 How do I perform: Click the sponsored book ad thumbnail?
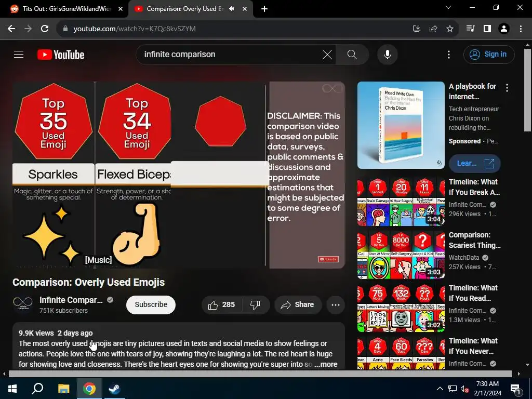401,125
